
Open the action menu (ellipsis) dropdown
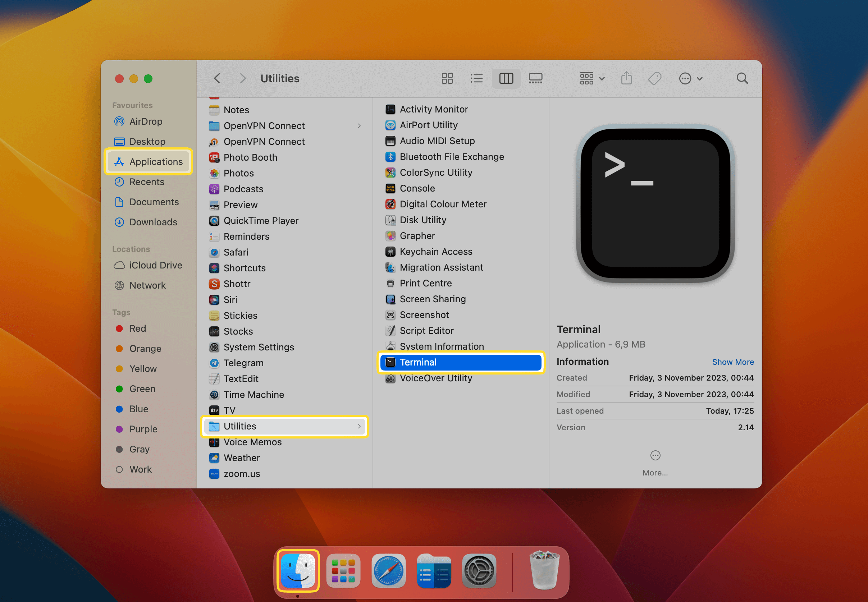pyautogui.click(x=690, y=78)
